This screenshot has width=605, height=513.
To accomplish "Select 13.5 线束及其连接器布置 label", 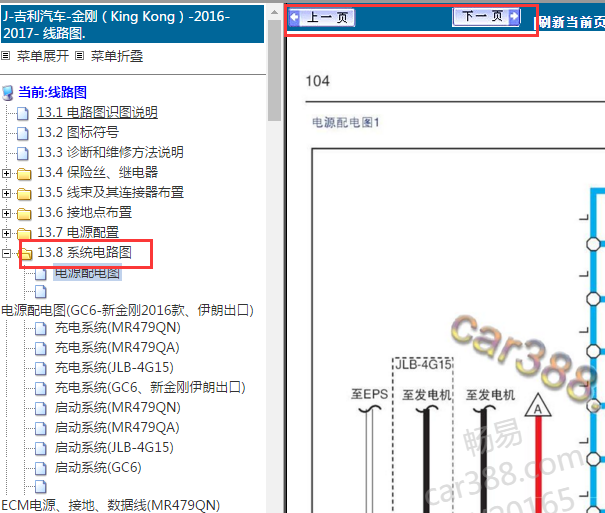I will (x=110, y=192).
